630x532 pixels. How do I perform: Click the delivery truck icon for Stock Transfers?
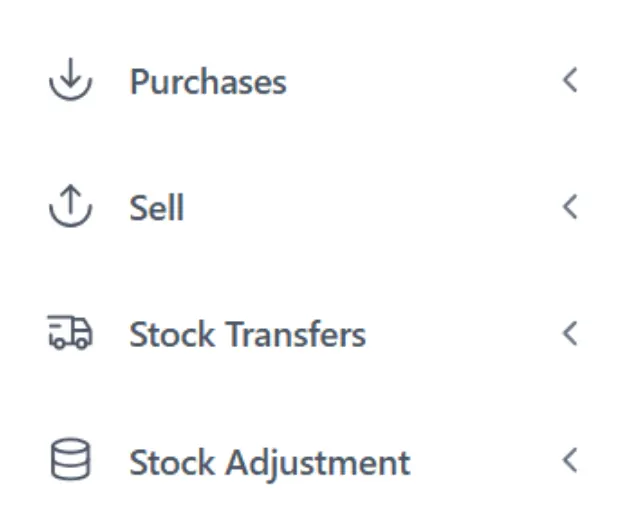click(x=70, y=334)
